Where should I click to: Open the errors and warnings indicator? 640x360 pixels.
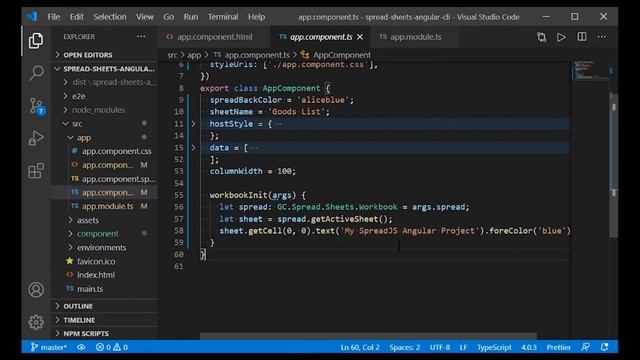click(112, 347)
